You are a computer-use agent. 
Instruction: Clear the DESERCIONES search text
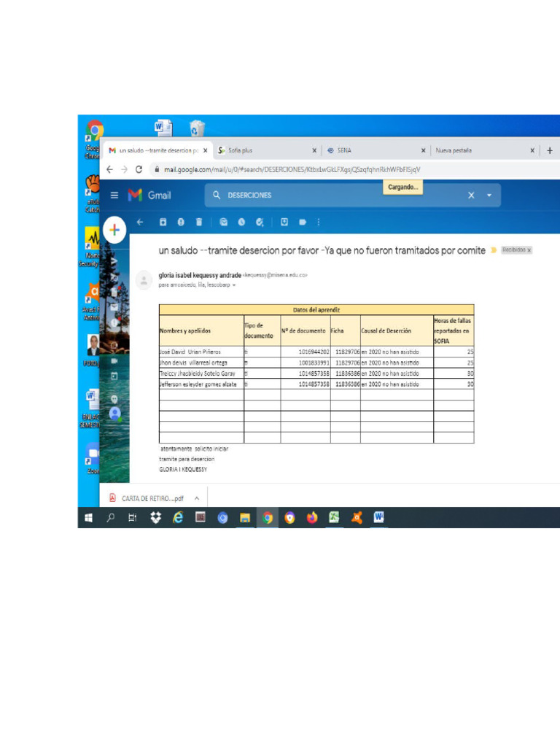click(x=471, y=196)
